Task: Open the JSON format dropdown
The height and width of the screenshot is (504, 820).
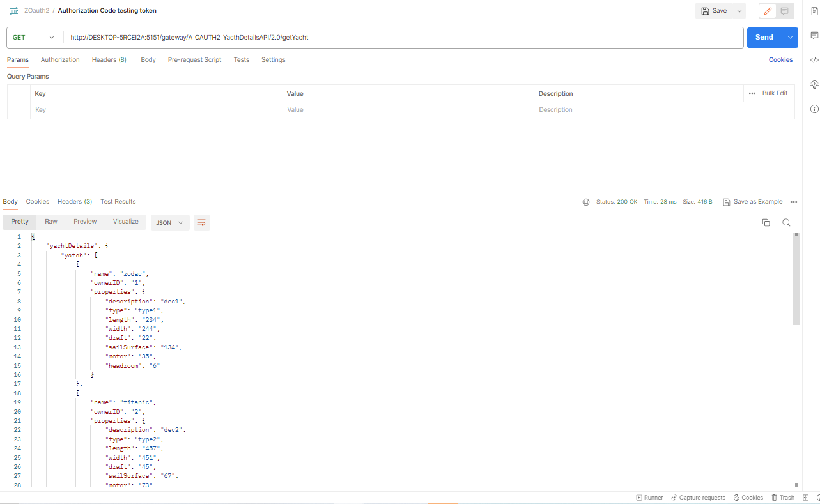Action: click(170, 222)
